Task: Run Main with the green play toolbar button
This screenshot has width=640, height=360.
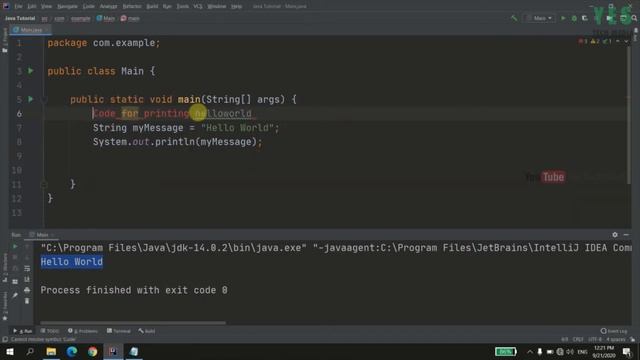Action: pos(563,18)
